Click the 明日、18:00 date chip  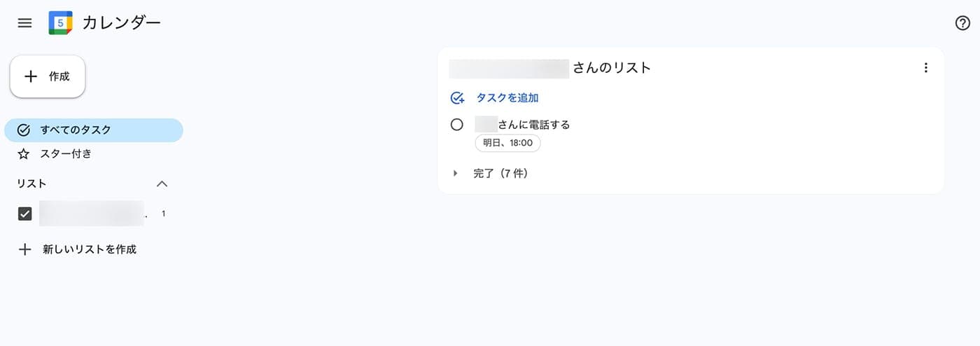pos(507,143)
